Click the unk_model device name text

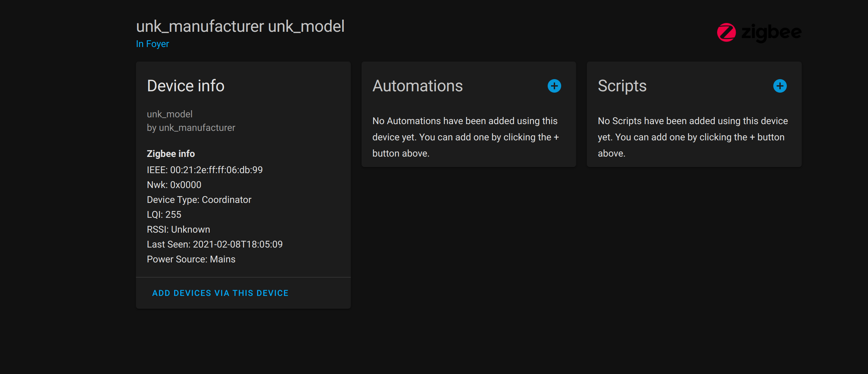[x=169, y=114]
